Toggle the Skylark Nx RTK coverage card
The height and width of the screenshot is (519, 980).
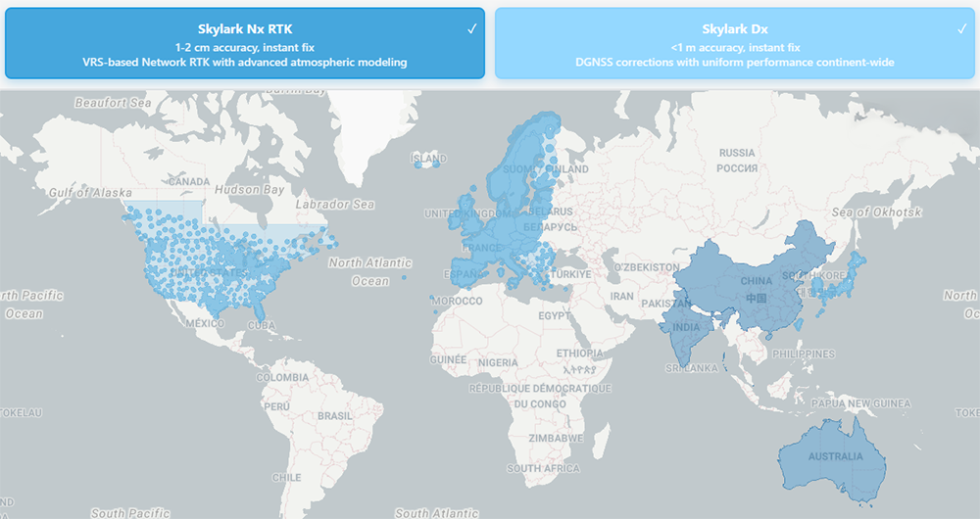tap(245, 43)
